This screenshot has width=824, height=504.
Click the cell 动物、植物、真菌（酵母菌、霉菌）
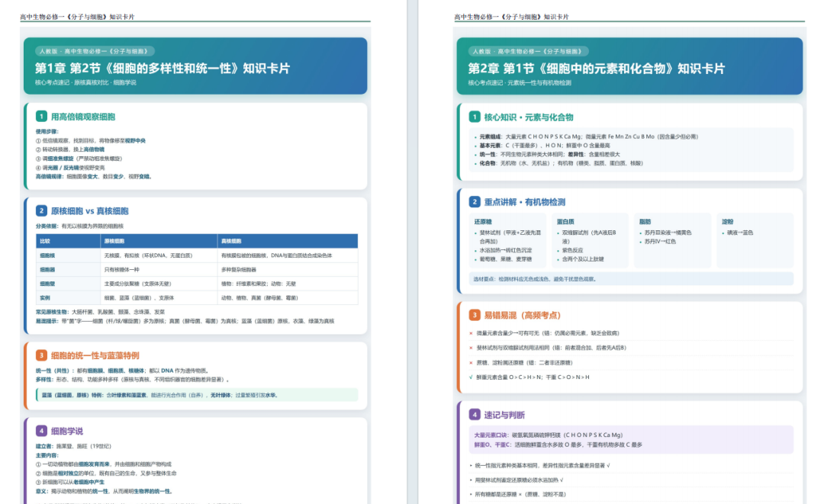[x=288, y=297]
